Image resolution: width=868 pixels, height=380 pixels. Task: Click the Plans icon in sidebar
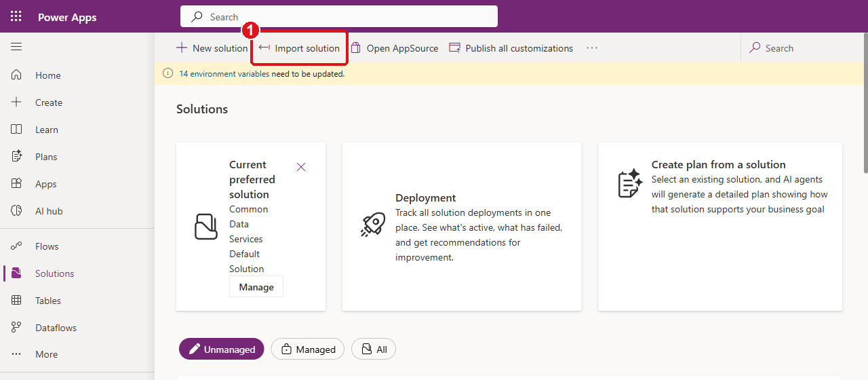pyautogui.click(x=17, y=157)
